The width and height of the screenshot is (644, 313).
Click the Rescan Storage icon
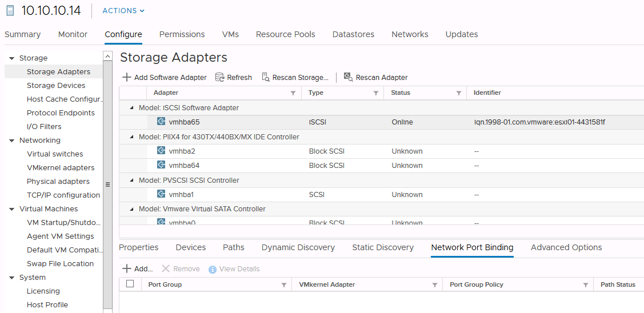(x=266, y=77)
